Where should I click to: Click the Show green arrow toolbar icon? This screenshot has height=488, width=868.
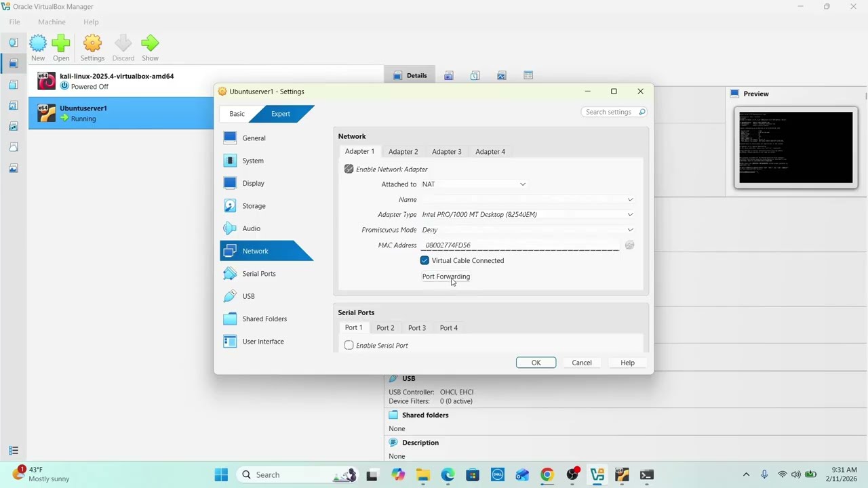150,48
